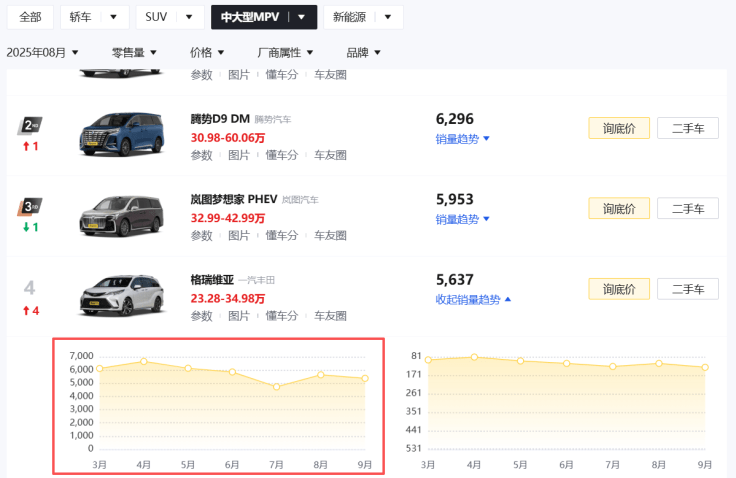
Task: Open the 2025年08月 date filter
Action: coord(42,53)
